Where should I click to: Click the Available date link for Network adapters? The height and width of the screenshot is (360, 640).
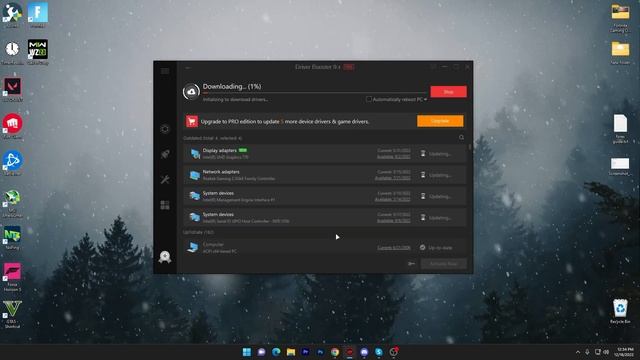coord(393,178)
